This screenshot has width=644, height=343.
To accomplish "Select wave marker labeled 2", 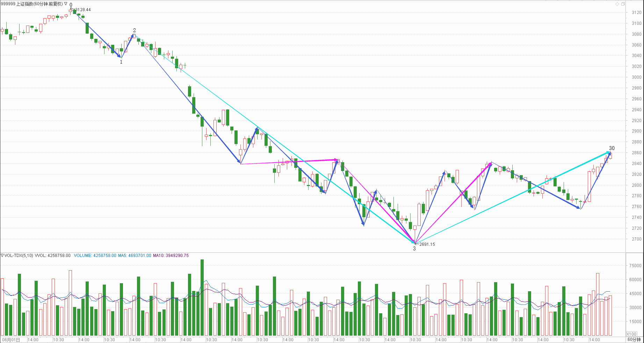I will coord(135,30).
